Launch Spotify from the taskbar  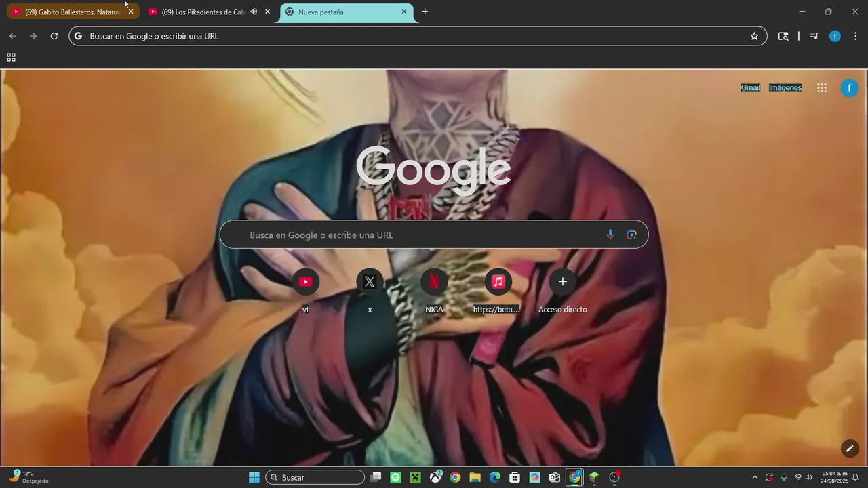coord(395,477)
